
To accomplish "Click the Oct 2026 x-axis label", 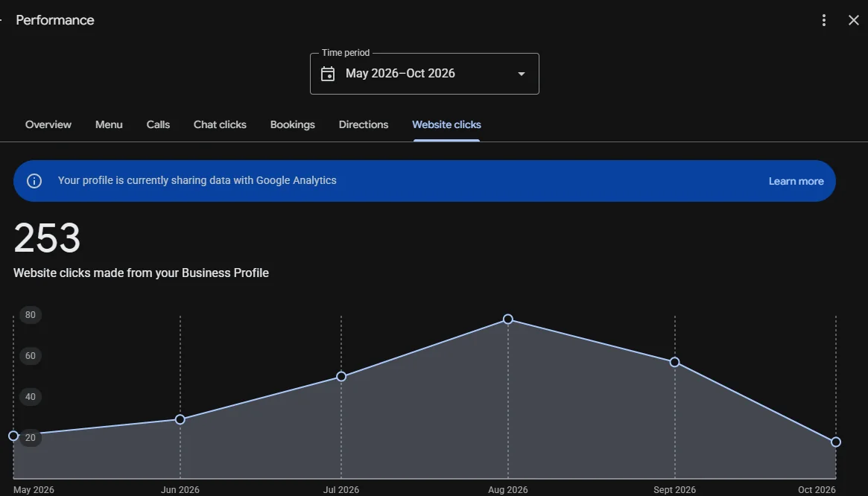I will 817,490.
